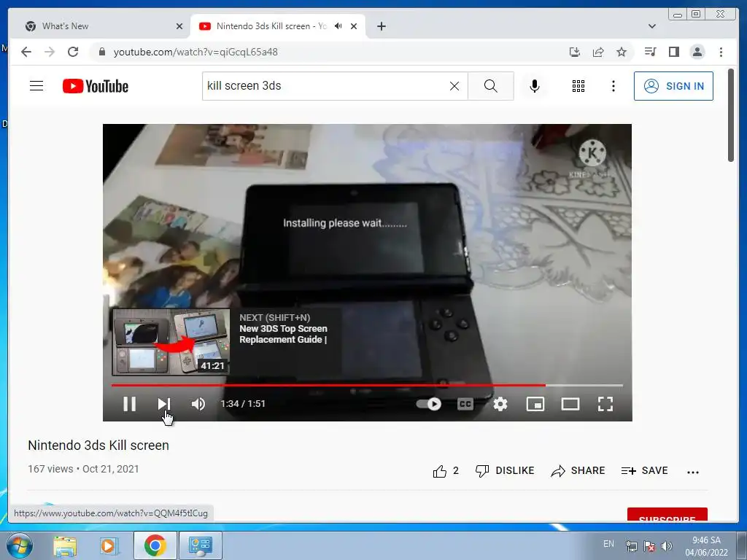The height and width of the screenshot is (560, 747).
Task: Toggle the Autoplay switch in player
Action: 429,404
